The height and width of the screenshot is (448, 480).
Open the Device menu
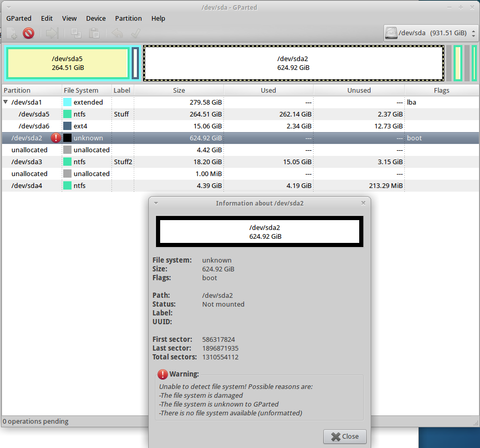tap(96, 18)
